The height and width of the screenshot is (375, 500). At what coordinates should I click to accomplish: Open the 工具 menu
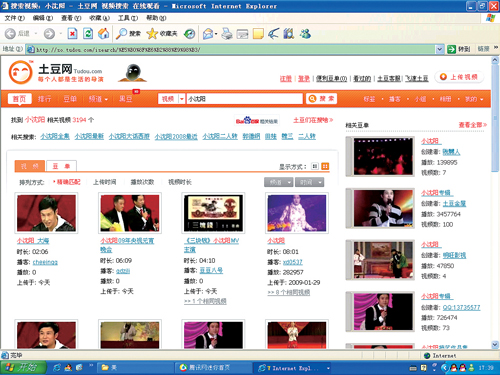(x=127, y=18)
